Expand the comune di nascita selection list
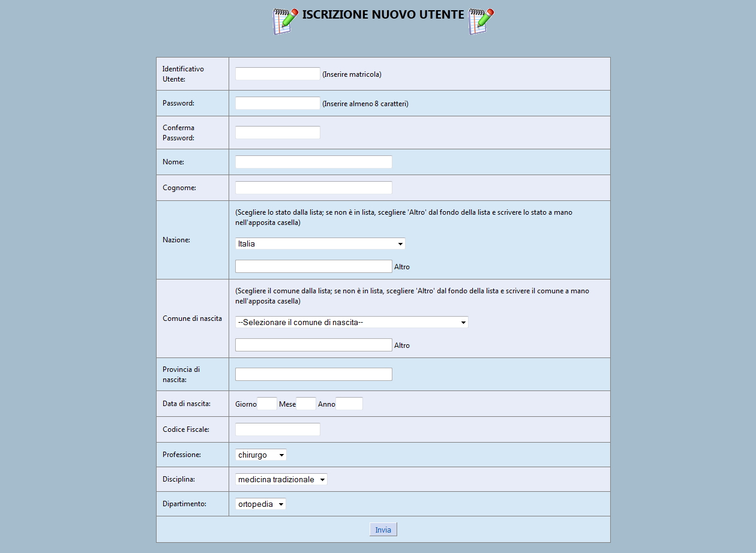Screen dimensions: 756x553 point(351,322)
